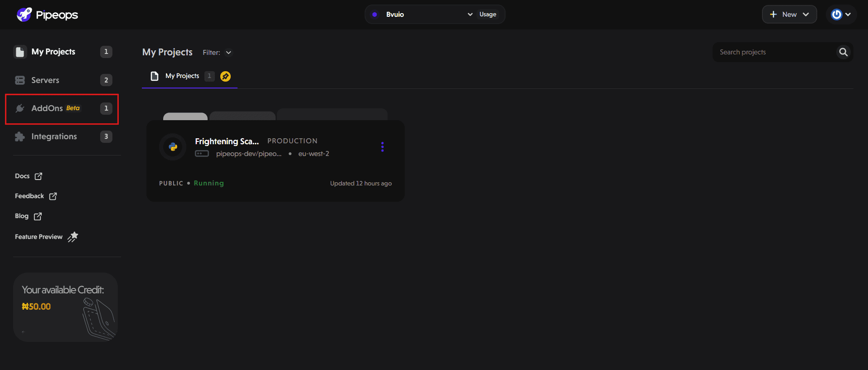Open the account power menu
The width and height of the screenshot is (868, 370).
(x=841, y=15)
